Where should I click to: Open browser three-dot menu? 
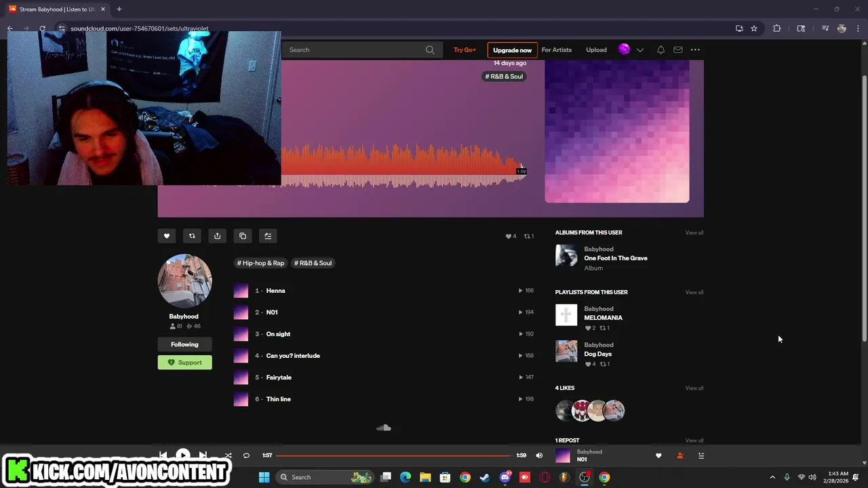859,28
